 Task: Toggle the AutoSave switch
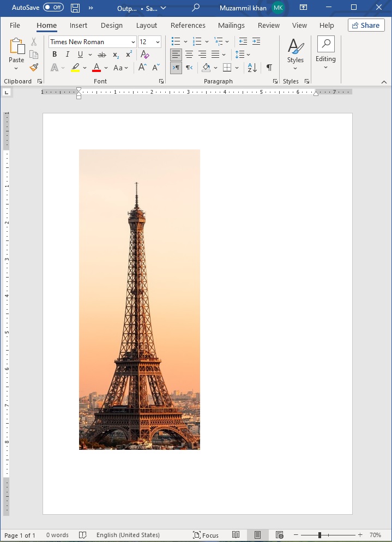(x=53, y=8)
